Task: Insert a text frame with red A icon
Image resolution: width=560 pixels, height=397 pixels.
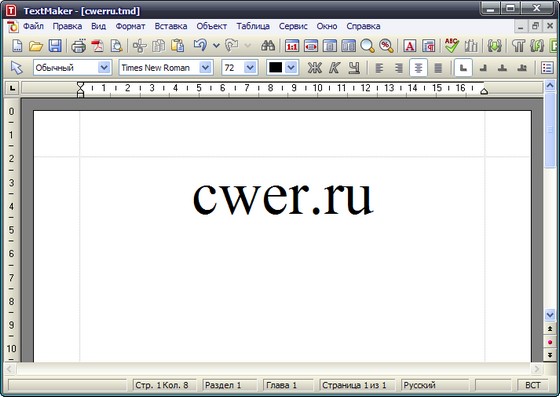Action: pyautogui.click(x=410, y=46)
